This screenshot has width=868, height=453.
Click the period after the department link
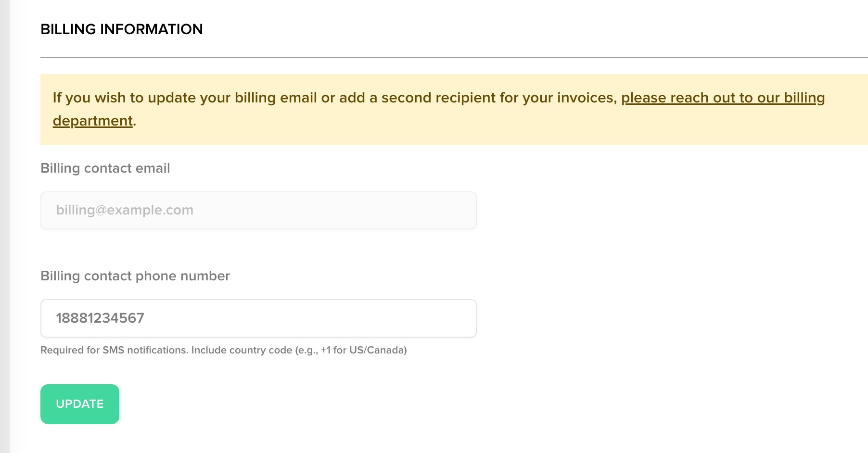pyautogui.click(x=135, y=122)
